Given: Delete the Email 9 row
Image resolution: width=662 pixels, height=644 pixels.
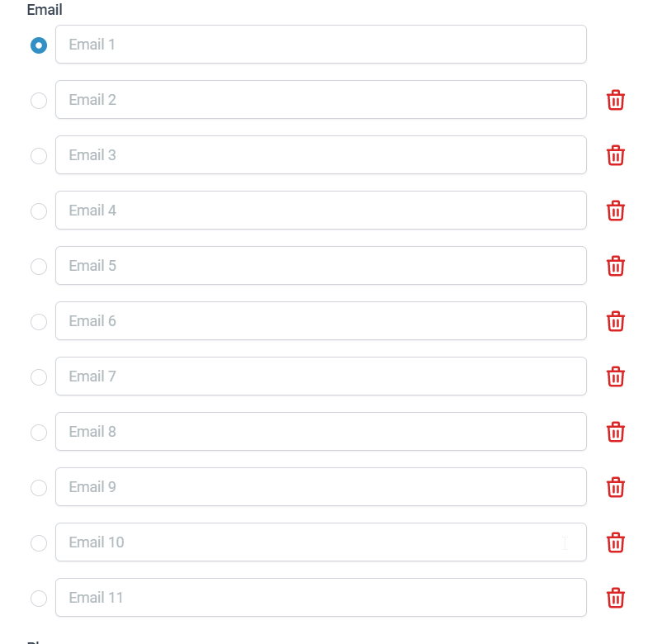Looking at the screenshot, I should pyautogui.click(x=615, y=487).
